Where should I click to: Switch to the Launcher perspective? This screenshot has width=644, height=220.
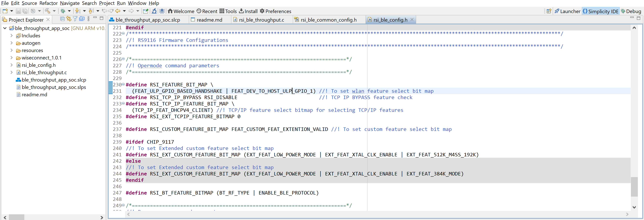(x=568, y=11)
